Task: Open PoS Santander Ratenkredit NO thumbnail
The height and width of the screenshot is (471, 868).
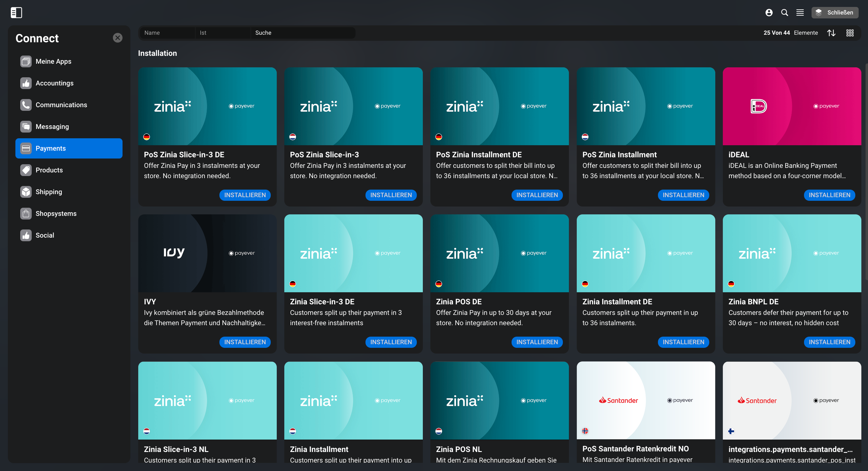Action: 646,401
